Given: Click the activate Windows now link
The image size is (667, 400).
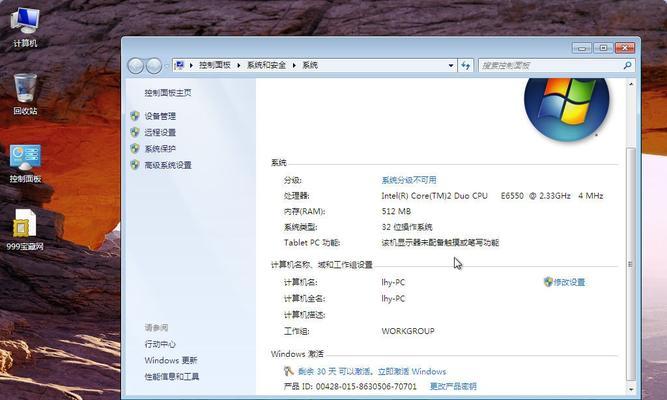Looking at the screenshot, I should pos(412,371).
